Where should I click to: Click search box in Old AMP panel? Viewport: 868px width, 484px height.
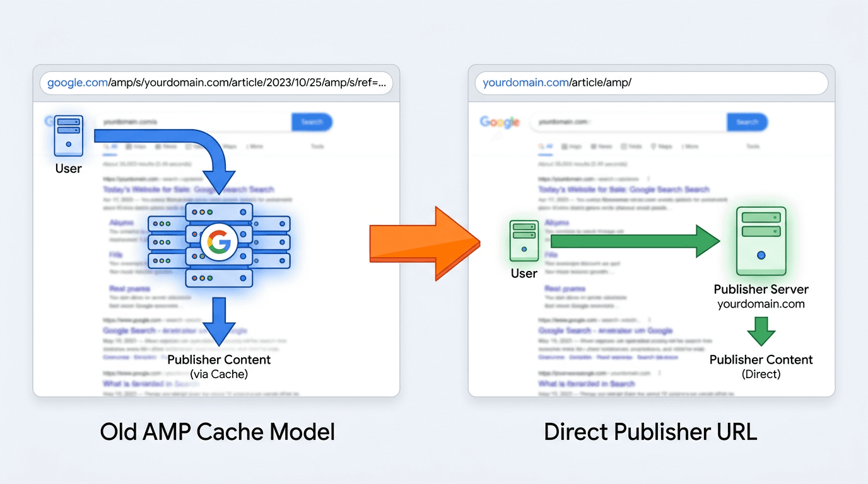(195, 122)
